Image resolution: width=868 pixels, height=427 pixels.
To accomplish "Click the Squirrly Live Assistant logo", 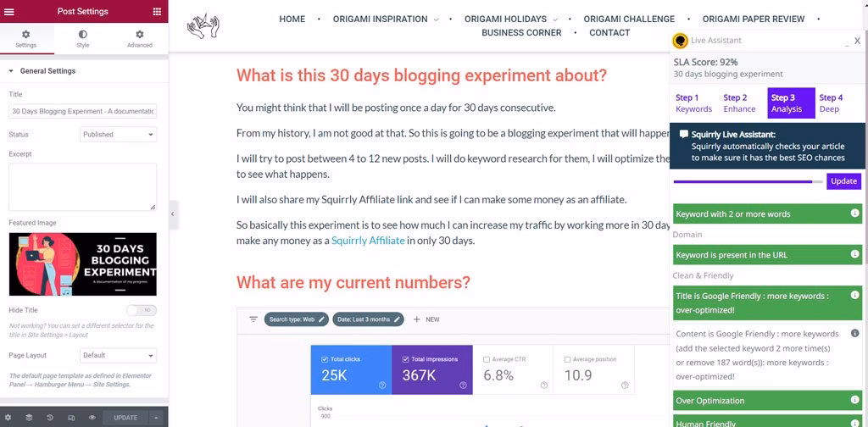I will tap(680, 41).
